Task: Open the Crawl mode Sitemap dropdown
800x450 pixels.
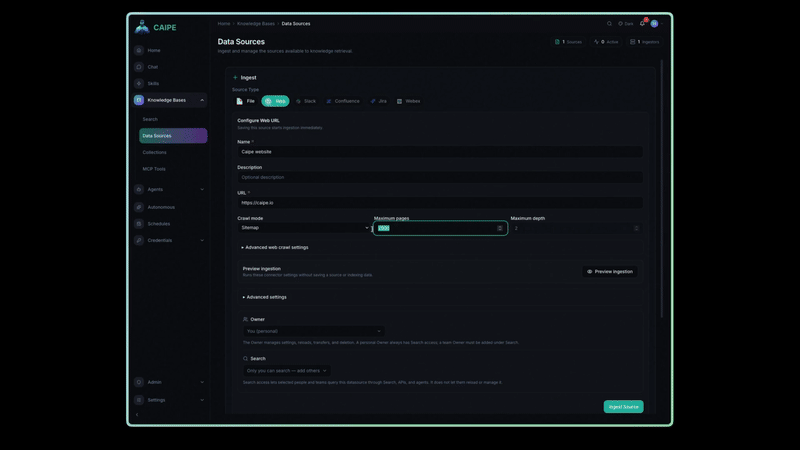Action: point(304,228)
